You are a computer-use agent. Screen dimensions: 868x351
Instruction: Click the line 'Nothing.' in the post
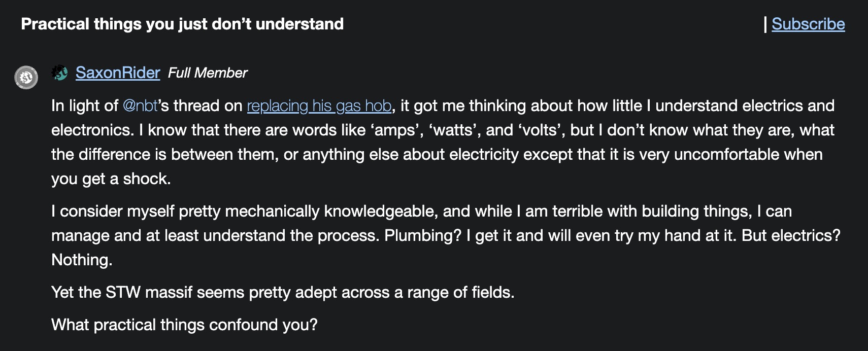(x=82, y=260)
